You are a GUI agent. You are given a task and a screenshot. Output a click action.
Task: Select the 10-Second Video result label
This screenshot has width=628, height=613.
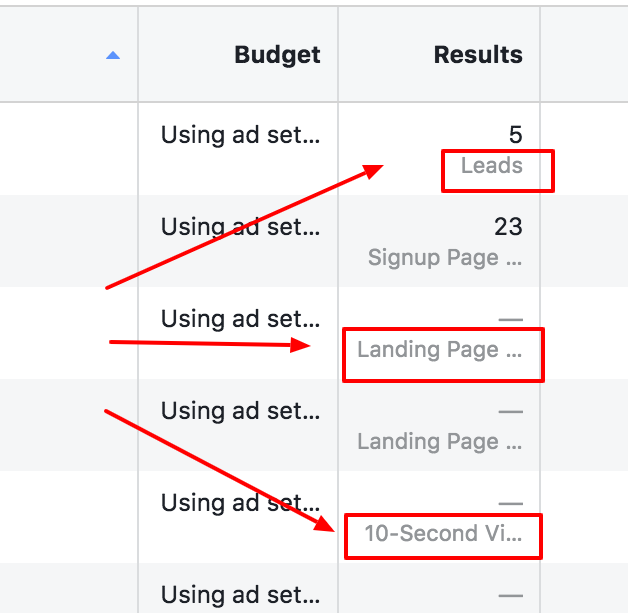[x=442, y=534]
